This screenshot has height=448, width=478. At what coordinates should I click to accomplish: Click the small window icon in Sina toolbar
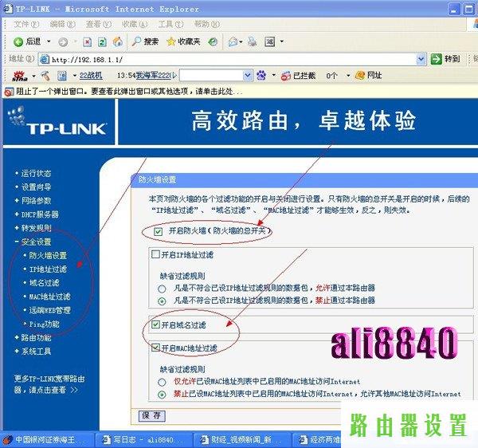click(x=62, y=76)
